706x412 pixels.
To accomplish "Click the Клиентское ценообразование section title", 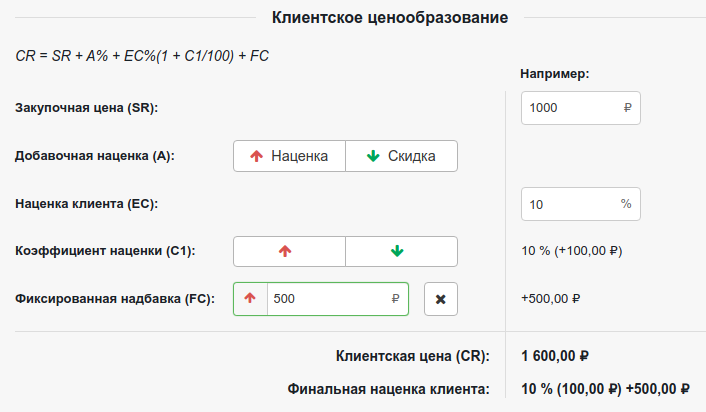I will pyautogui.click(x=390, y=17).
